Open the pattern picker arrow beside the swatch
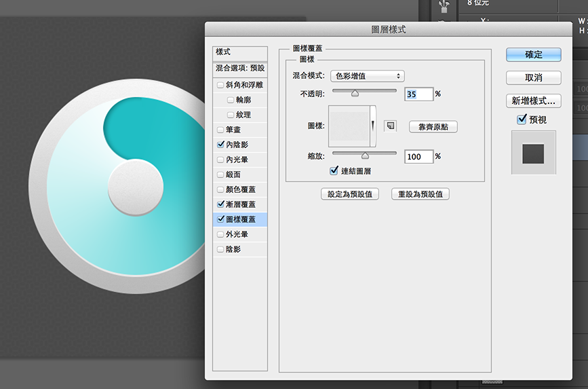The width and height of the screenshot is (588, 389). click(x=372, y=126)
